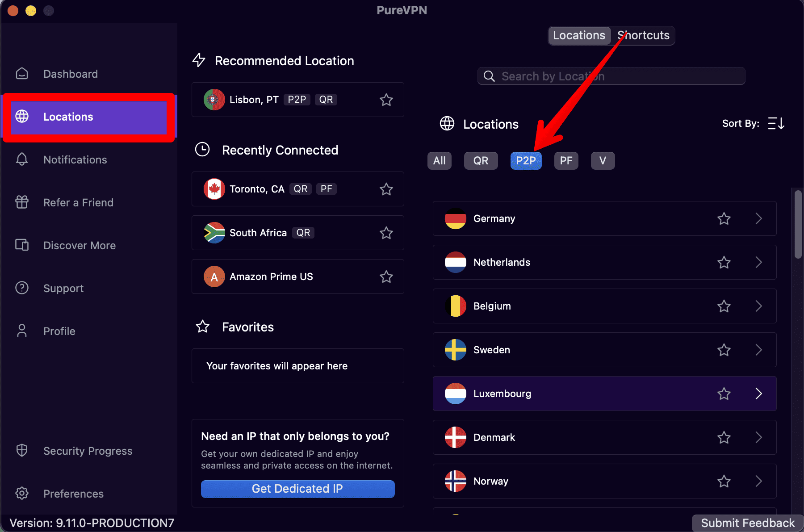Viewport: 804px width, 532px height.
Task: Favorite the Toronto recently connected server
Action: pos(386,189)
